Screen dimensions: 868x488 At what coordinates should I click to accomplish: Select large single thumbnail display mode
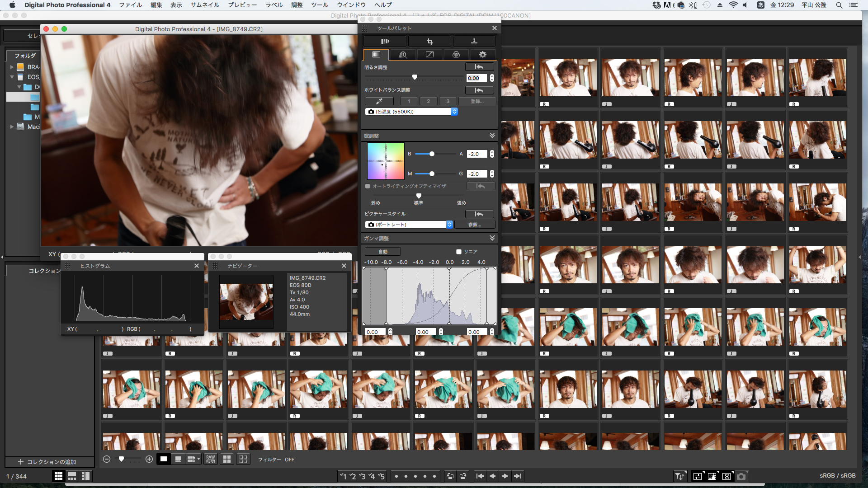tap(164, 459)
